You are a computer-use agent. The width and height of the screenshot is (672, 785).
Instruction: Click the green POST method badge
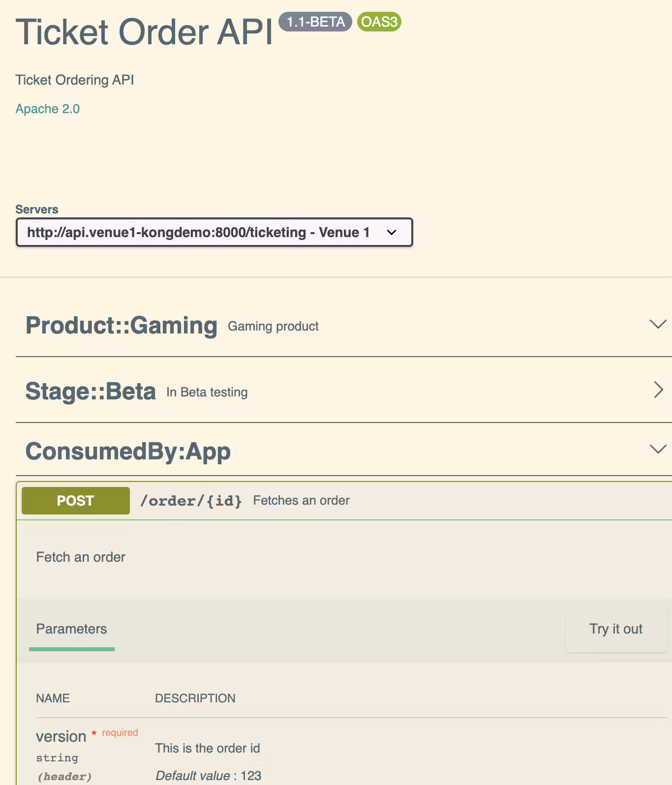click(x=75, y=501)
